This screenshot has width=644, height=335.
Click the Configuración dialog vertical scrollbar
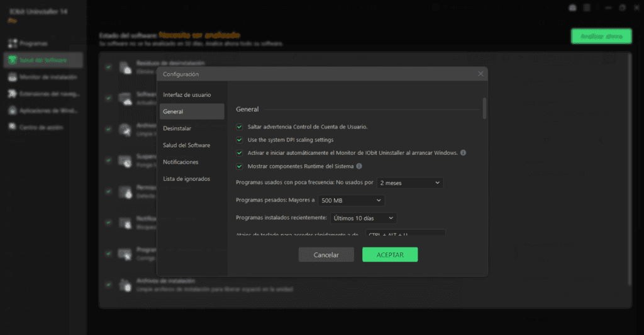pyautogui.click(x=485, y=108)
